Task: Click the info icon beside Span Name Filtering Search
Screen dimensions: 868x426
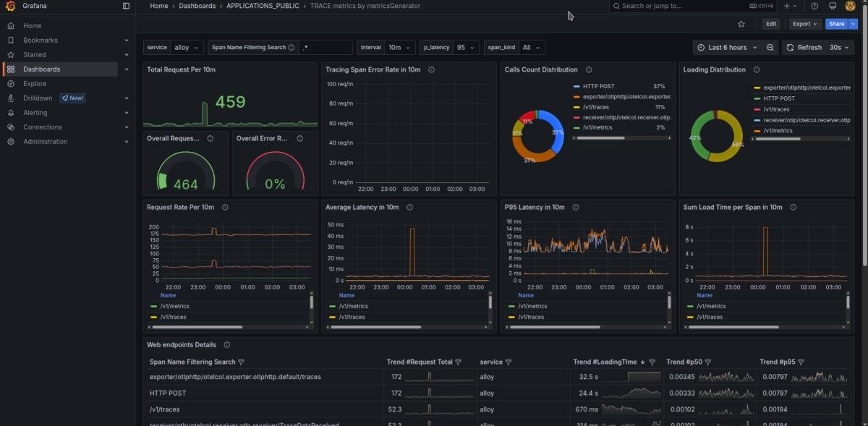Action: 292,48
